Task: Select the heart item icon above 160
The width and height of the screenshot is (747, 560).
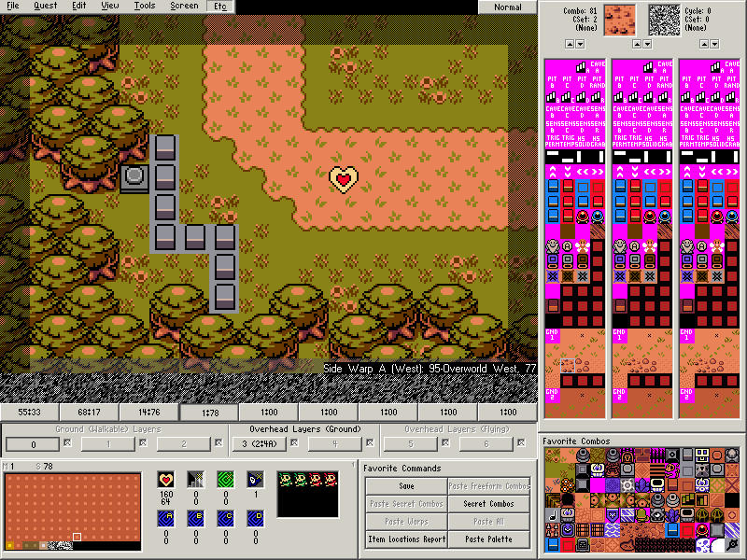Action: 166,480
